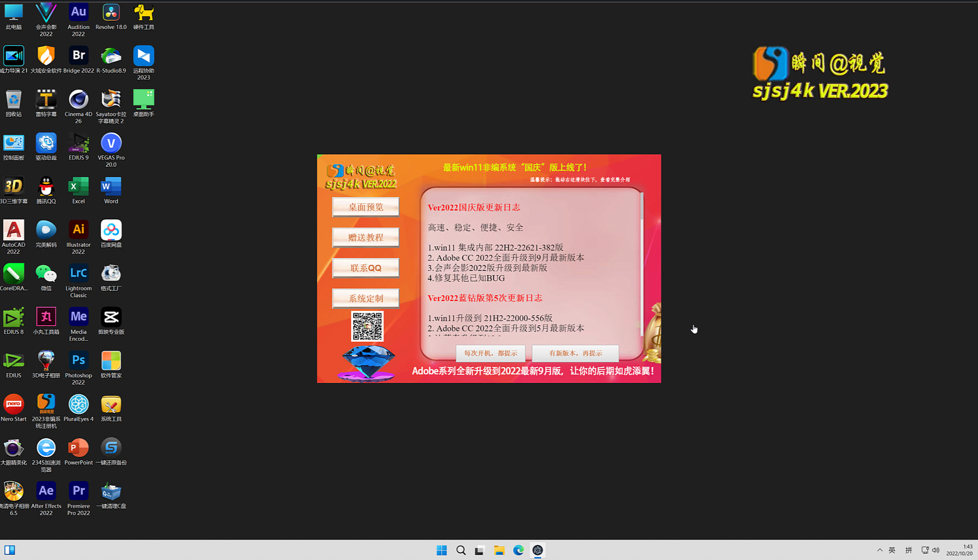Screen dimensions: 978x560
Task: Toggle the 英 input language indicator
Action: [x=892, y=550]
